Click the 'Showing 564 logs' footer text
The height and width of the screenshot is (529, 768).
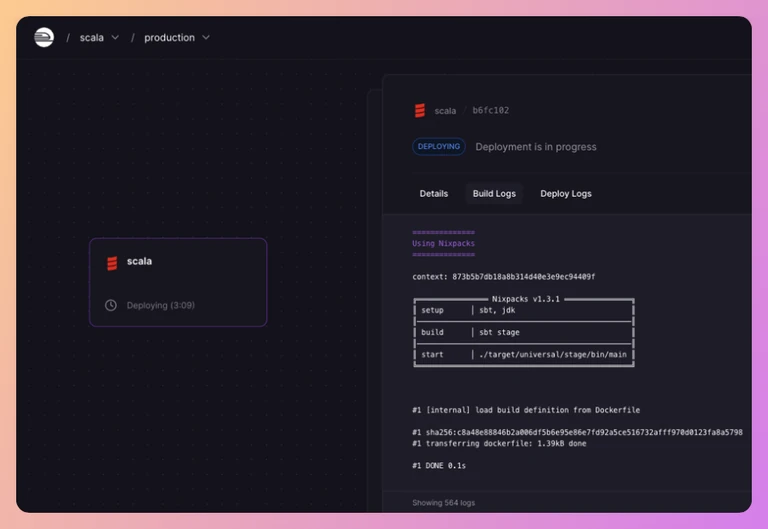443,503
